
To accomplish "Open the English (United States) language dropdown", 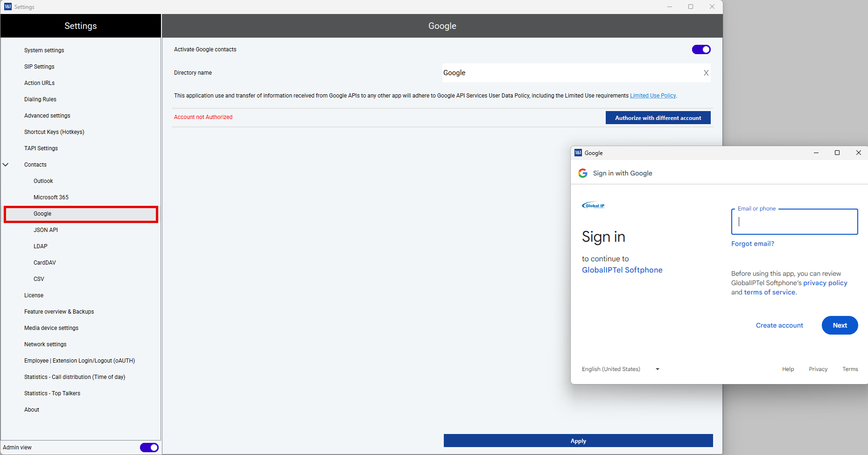I will pyautogui.click(x=620, y=369).
